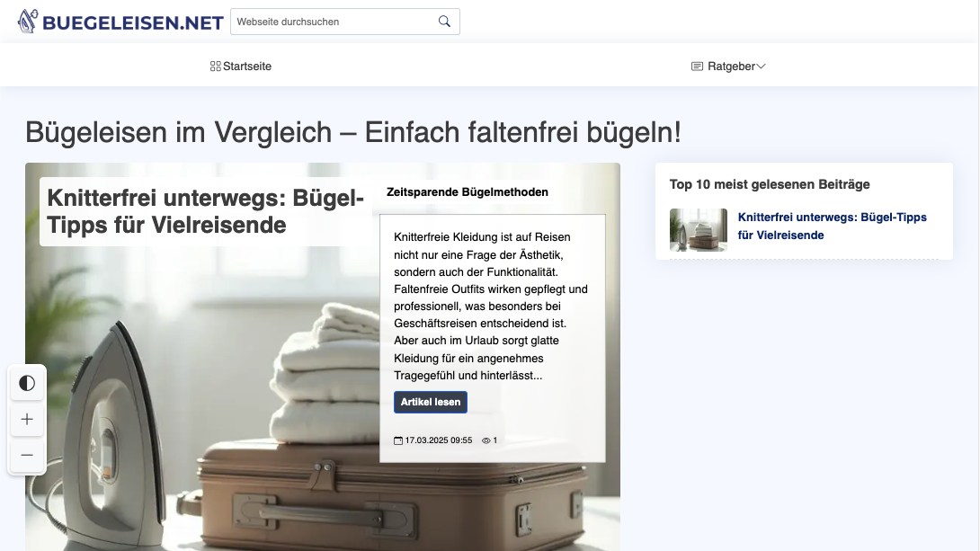Click the Bügeleisen.net iron logo
Viewport: 980px width, 551px height.
30,21
